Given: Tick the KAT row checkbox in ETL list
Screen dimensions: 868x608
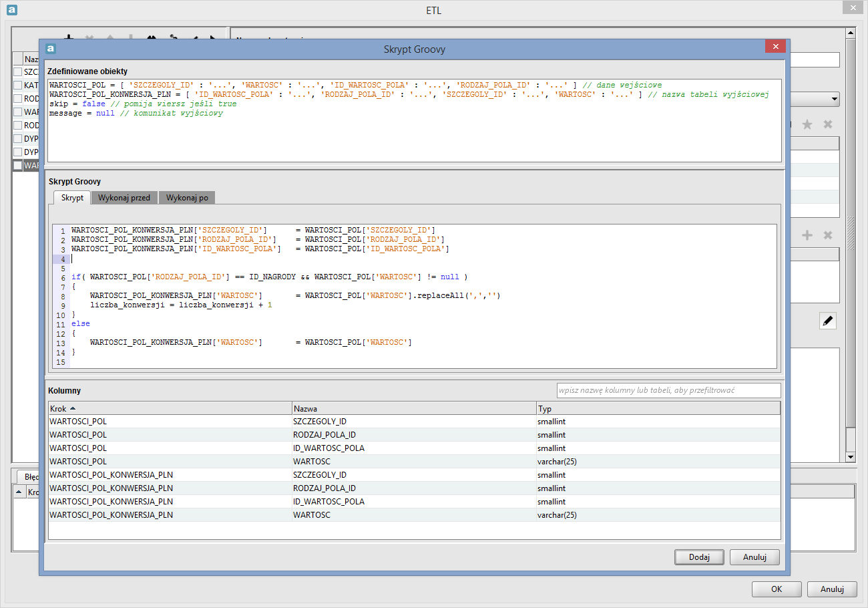Looking at the screenshot, I should click(18, 85).
